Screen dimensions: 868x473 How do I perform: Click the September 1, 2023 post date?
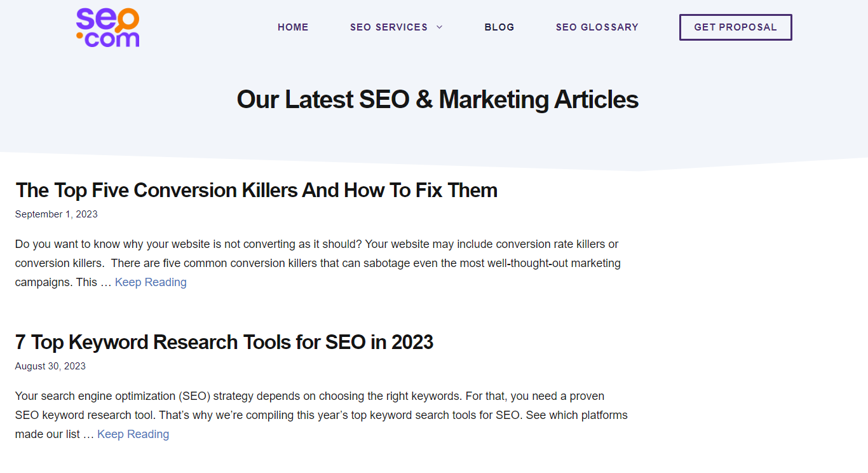(57, 214)
